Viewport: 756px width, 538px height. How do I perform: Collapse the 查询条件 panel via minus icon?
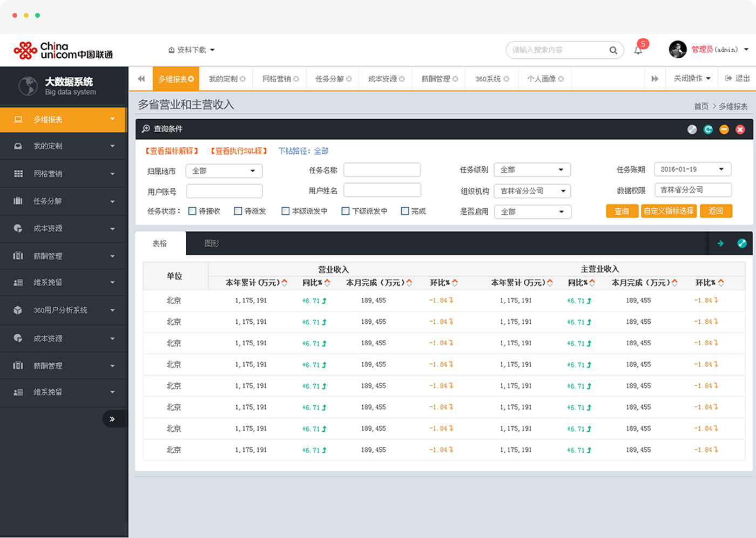[x=724, y=129]
